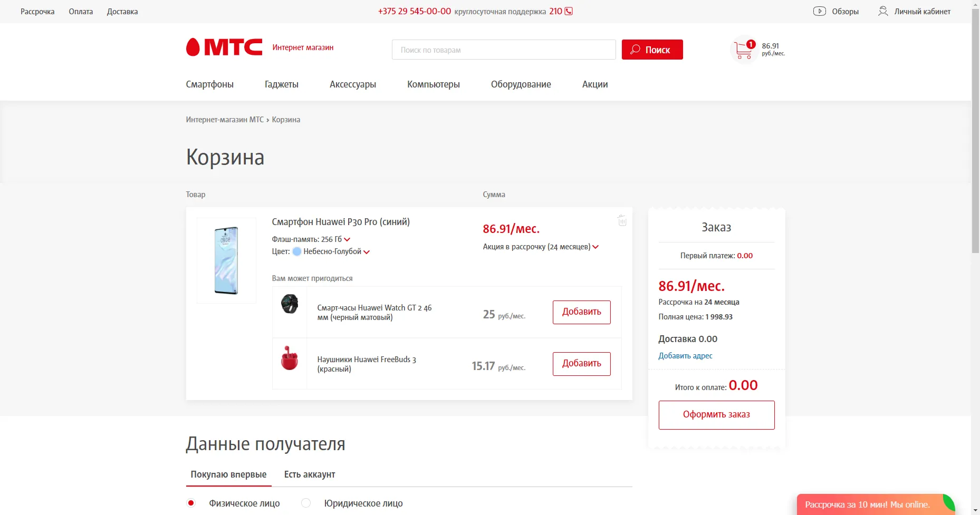Click the MTS logo
The height and width of the screenshot is (515, 980).
point(224,47)
